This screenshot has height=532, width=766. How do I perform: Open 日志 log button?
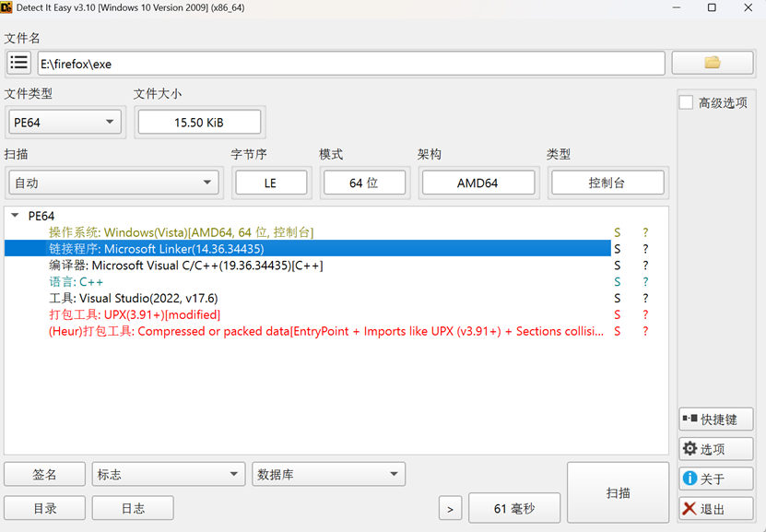coord(133,509)
